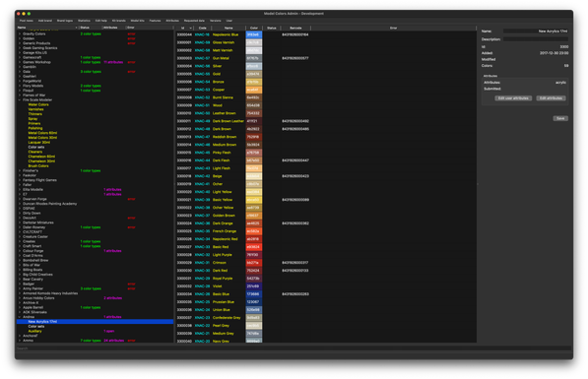The image size is (588, 379).
Task: Click the Edit user attributes button
Action: pos(513,98)
